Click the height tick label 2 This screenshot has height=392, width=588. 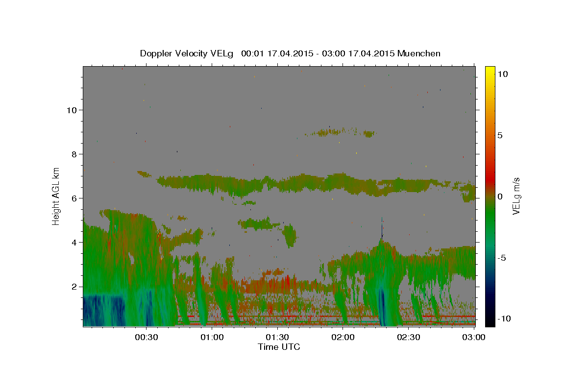click(74, 287)
